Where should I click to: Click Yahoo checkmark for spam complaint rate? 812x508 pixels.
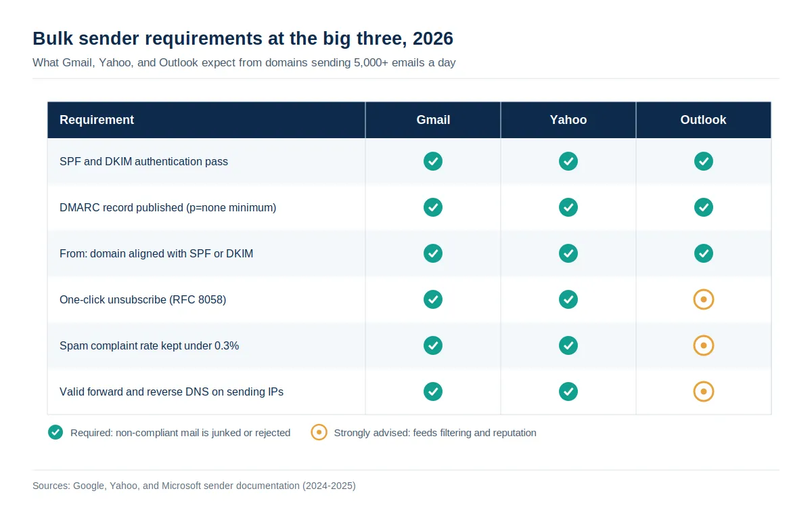point(568,345)
